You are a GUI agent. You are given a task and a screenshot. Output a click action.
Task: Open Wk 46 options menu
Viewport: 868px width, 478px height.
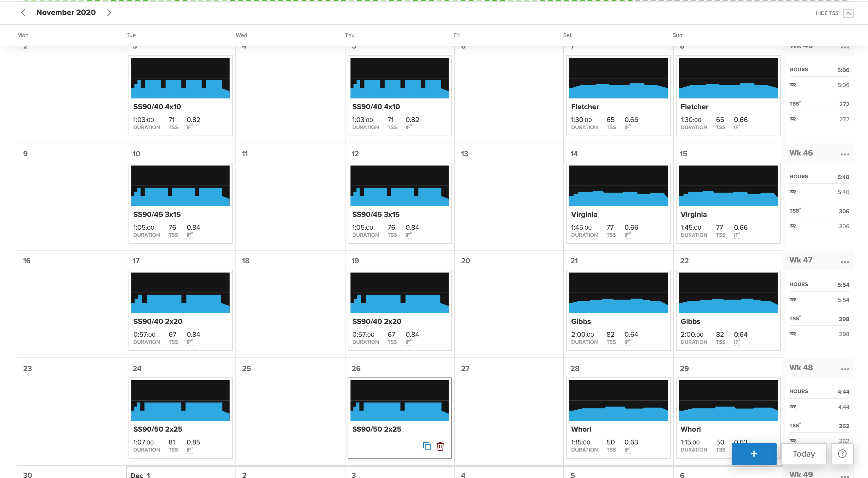pyautogui.click(x=845, y=154)
